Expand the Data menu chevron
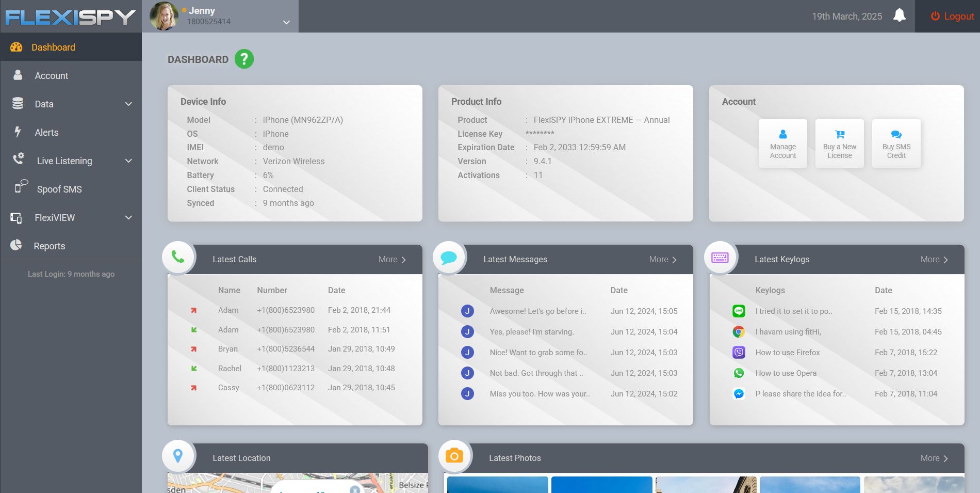The height and width of the screenshot is (493, 980). [128, 104]
